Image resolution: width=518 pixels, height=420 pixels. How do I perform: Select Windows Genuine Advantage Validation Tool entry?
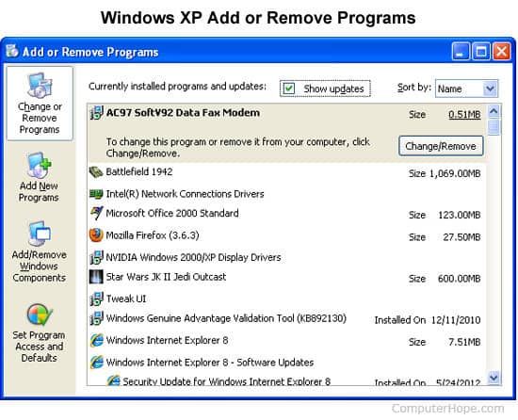[286, 318]
